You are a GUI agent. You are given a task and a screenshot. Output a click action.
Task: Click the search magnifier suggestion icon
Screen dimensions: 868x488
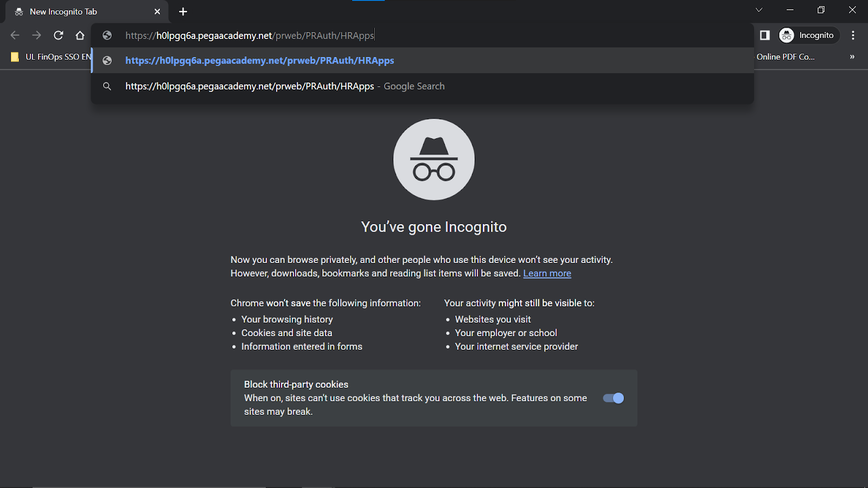click(107, 86)
